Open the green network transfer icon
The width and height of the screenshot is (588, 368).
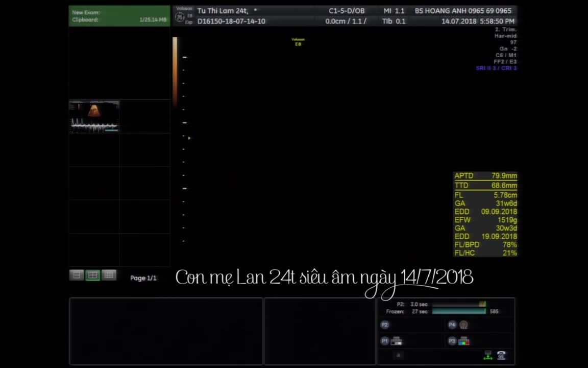pyautogui.click(x=488, y=355)
